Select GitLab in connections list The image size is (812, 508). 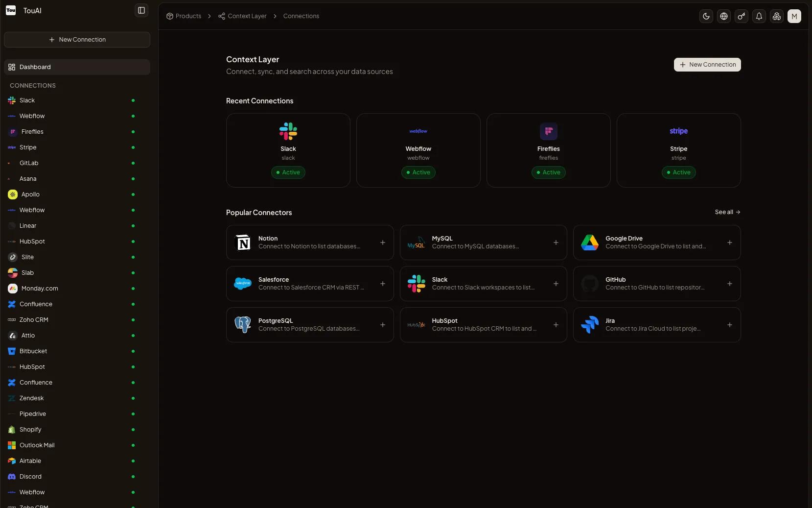coord(29,163)
